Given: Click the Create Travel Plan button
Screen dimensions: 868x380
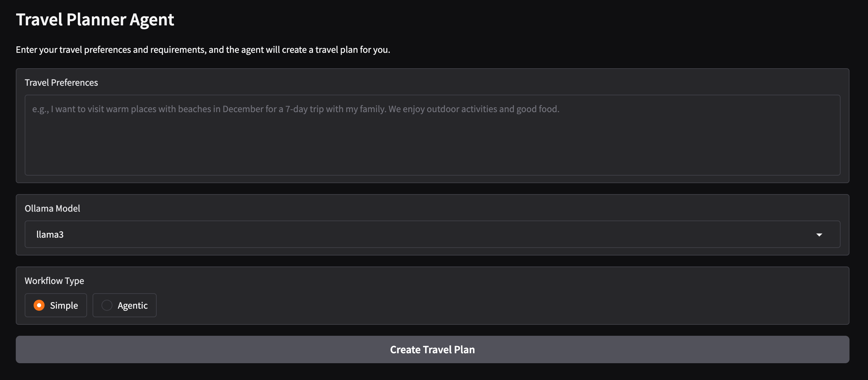Looking at the screenshot, I should (432, 349).
